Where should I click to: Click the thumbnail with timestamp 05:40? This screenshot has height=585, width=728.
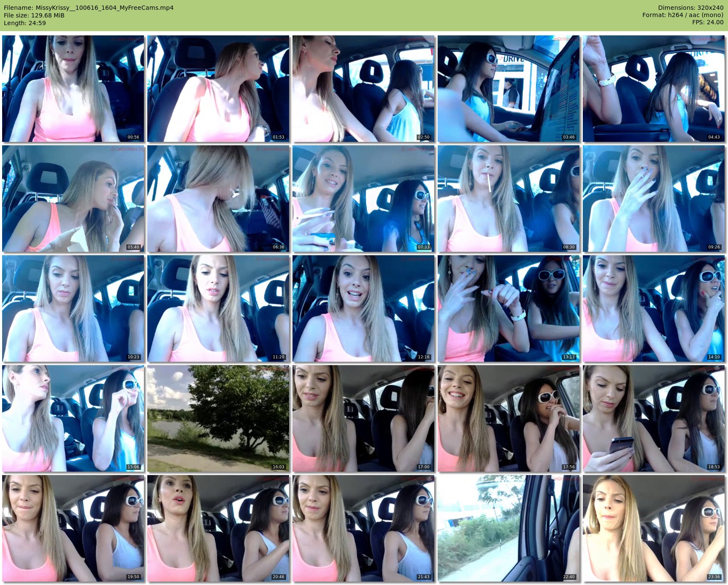tap(73, 199)
